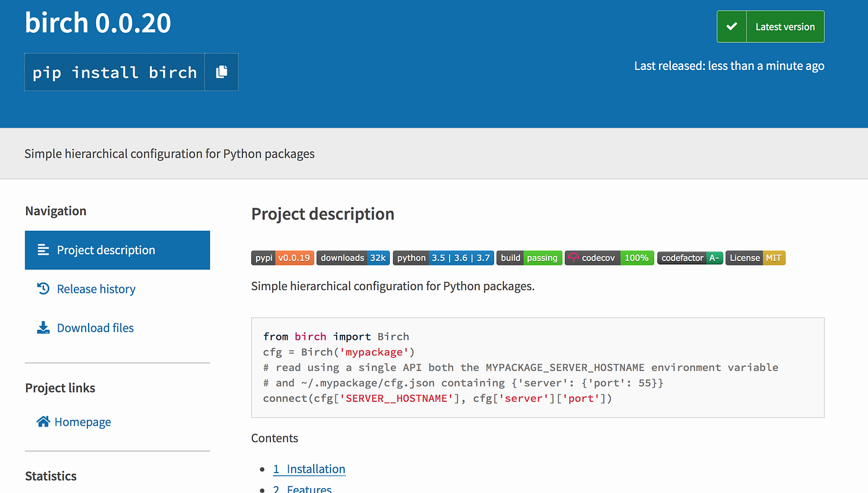The height and width of the screenshot is (493, 868).
Task: Open the Installation contents link
Action: click(309, 469)
